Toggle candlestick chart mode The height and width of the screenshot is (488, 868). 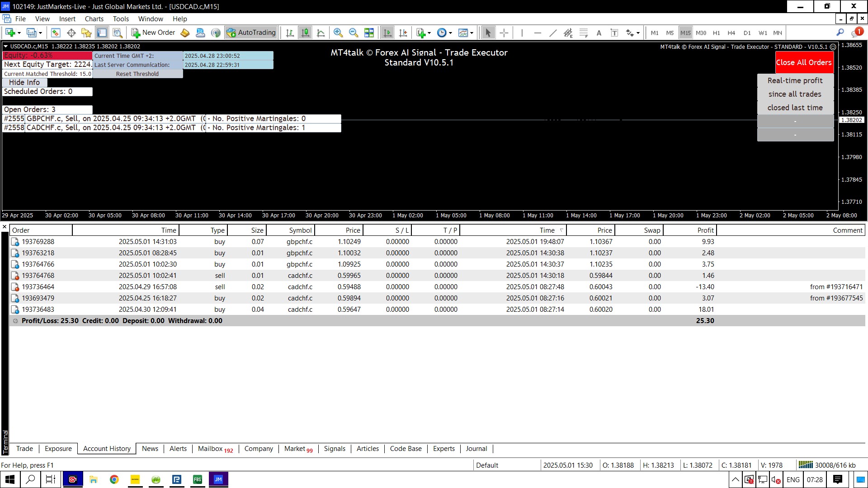click(x=306, y=33)
